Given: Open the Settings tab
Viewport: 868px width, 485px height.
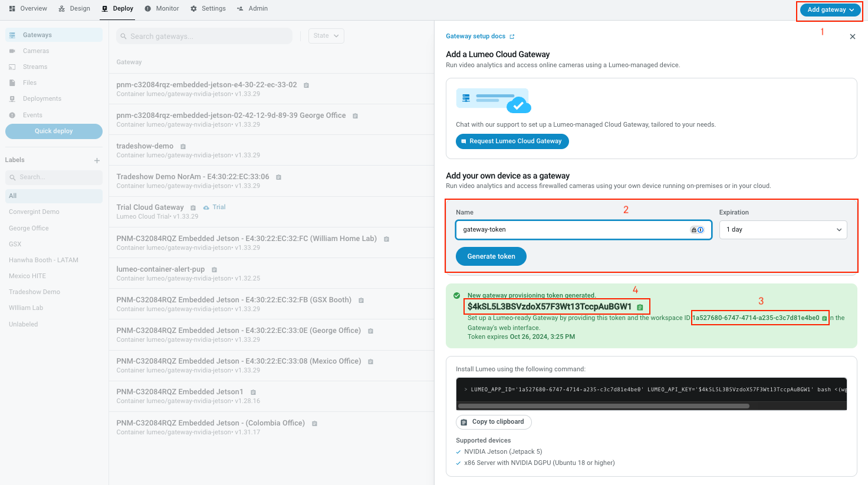Looking at the screenshot, I should (208, 9).
